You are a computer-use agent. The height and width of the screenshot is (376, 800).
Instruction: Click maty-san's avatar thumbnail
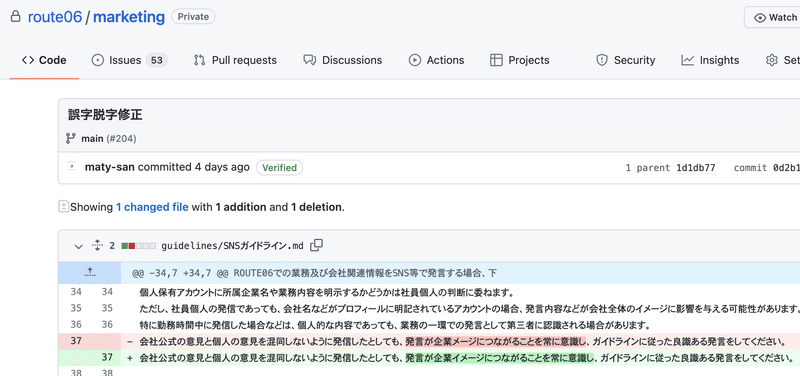click(72, 166)
